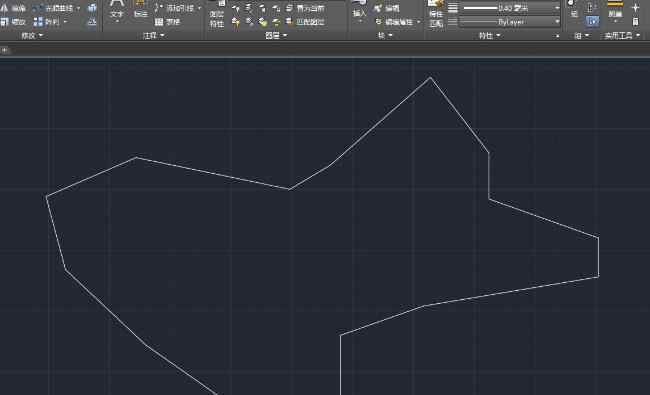
Task: Click Match Layer (匹配图层) button
Action: (x=306, y=22)
